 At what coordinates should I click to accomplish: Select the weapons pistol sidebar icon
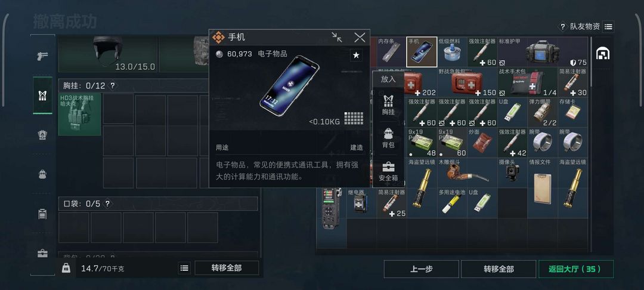(x=43, y=56)
